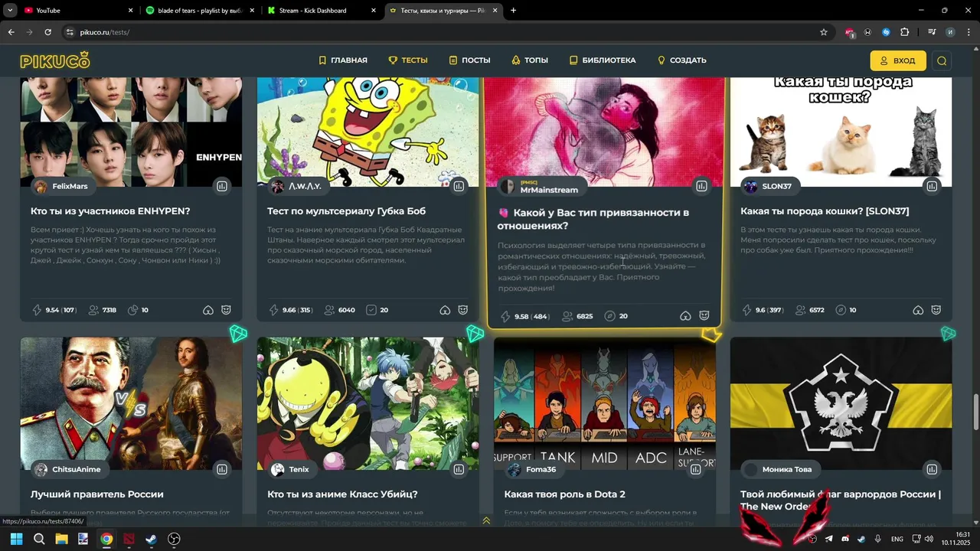Viewport: 980px width, 551px height.
Task: Open the ТЕСТЫ menu item
Action: pos(408,60)
